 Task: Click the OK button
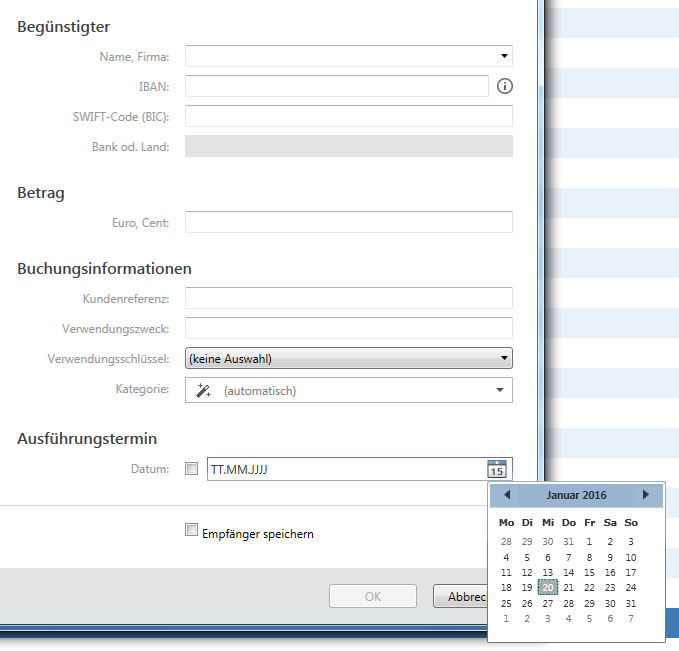click(x=373, y=596)
